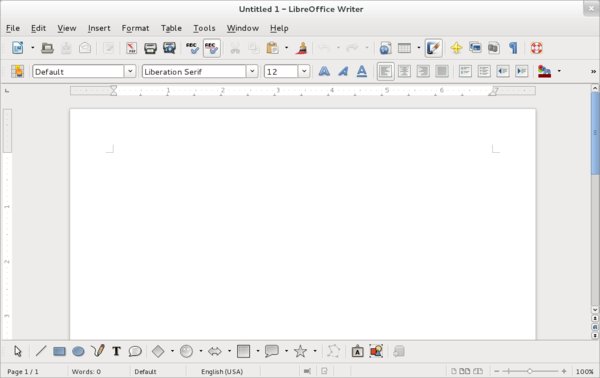The width and height of the screenshot is (600, 378).
Task: Pick the Select arrow drawing tool
Action: [x=18, y=351]
